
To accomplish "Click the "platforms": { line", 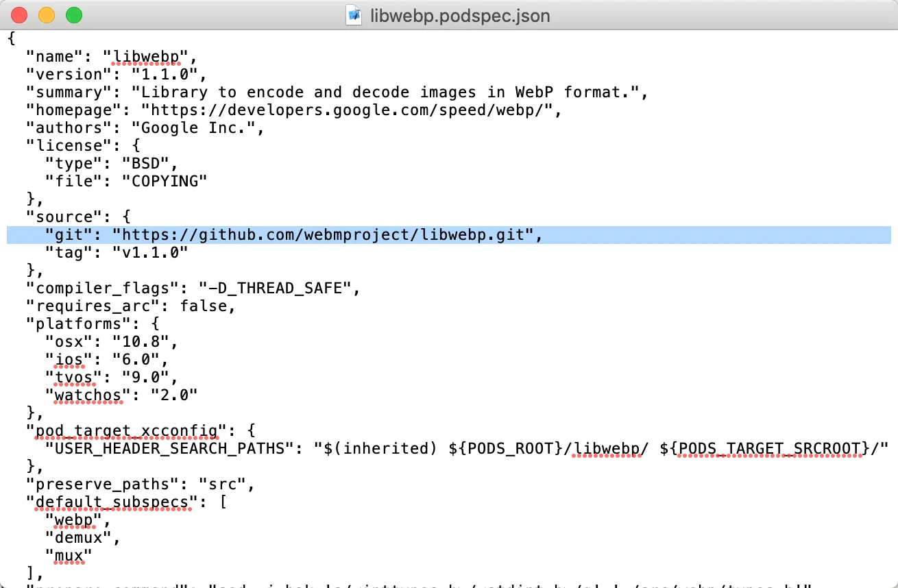I will (x=93, y=323).
